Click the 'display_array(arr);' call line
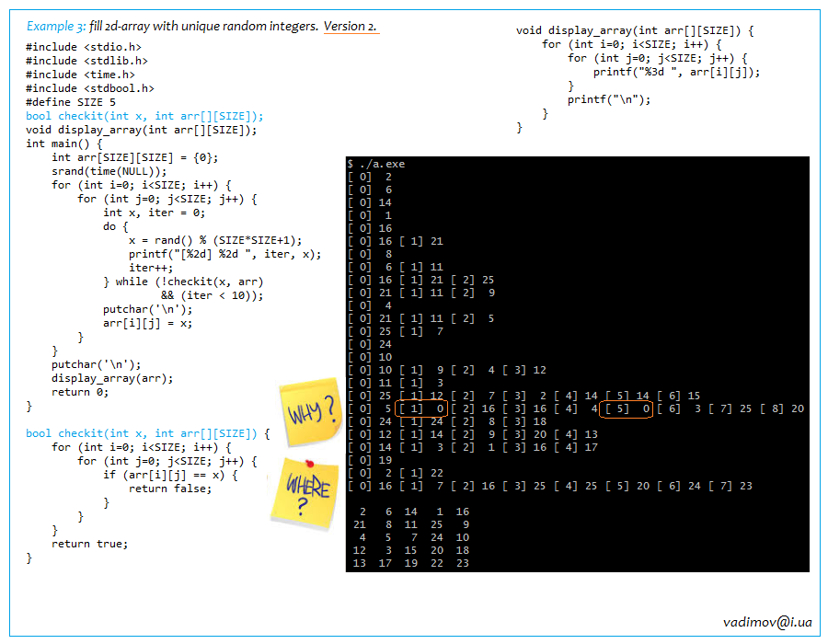Viewport: 828px width, 644px height. [112, 378]
